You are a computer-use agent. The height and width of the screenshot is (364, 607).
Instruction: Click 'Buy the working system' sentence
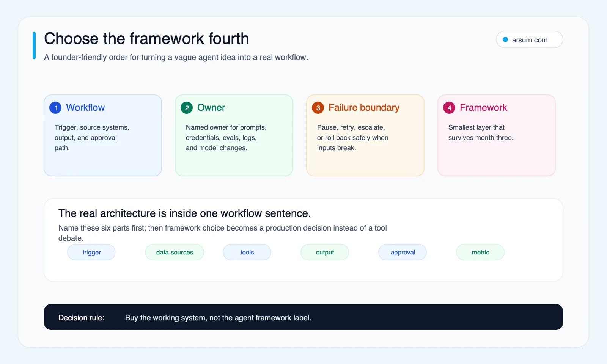tap(218, 318)
